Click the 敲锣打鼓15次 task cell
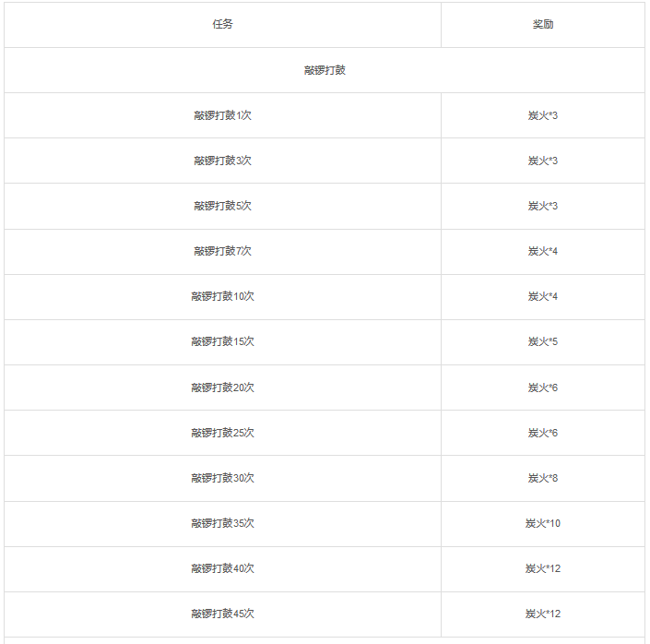Image resolution: width=650 pixels, height=644 pixels. [222, 341]
